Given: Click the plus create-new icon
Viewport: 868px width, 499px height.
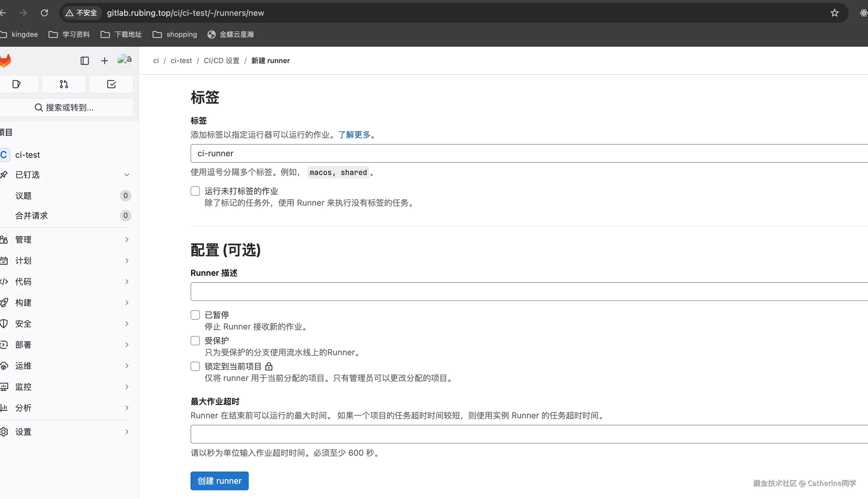Looking at the screenshot, I should coord(105,61).
